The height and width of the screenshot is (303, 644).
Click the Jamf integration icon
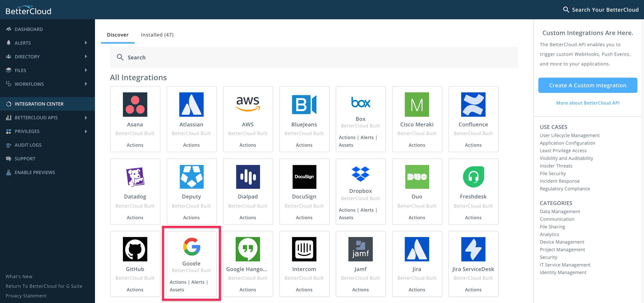pyautogui.click(x=360, y=249)
